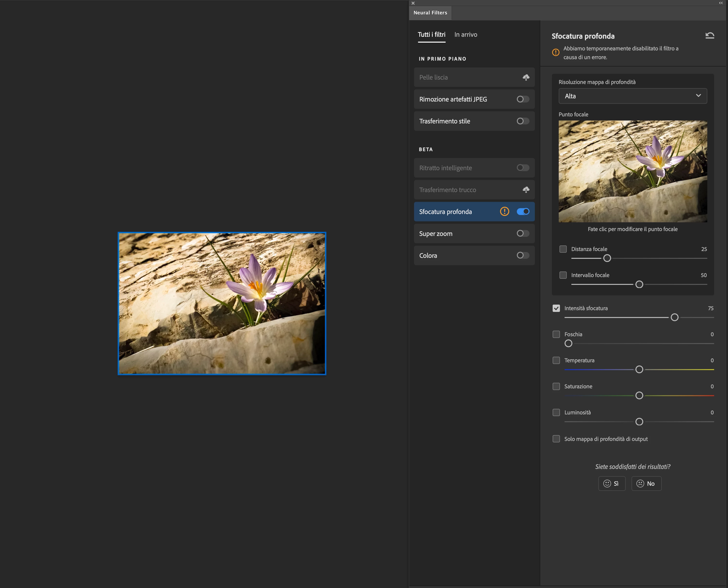Click the Temperatura slider handle

(639, 370)
